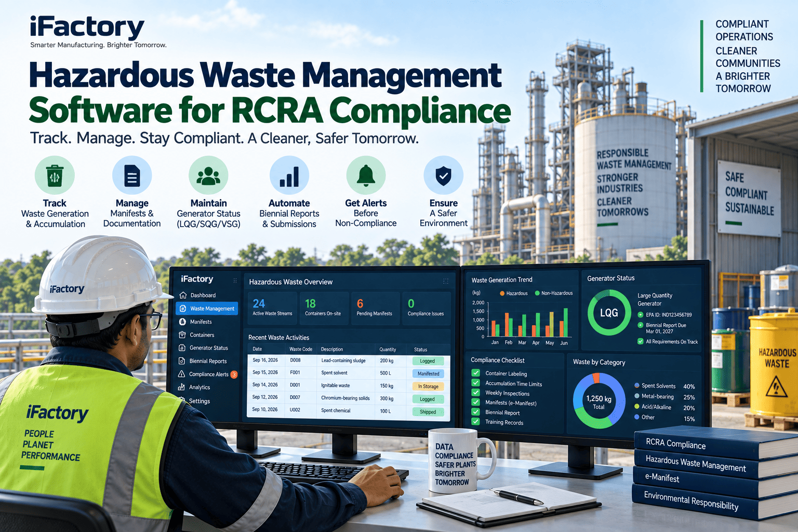798x532 pixels.
Task: Toggle the Container Labeling checkbox
Action: (475, 373)
